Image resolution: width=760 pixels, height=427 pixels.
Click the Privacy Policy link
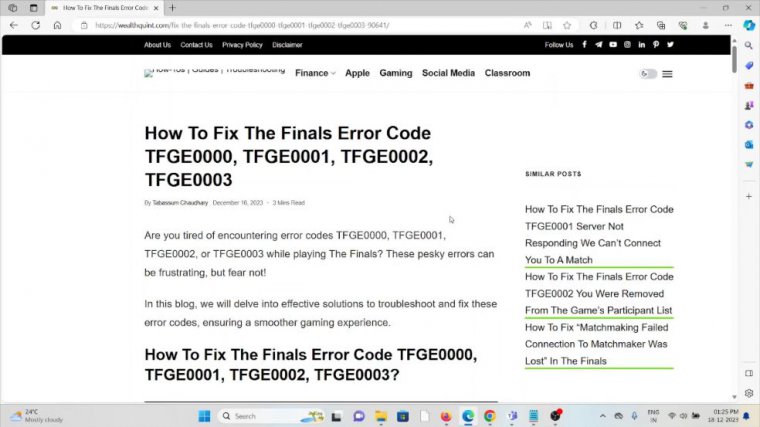click(242, 45)
